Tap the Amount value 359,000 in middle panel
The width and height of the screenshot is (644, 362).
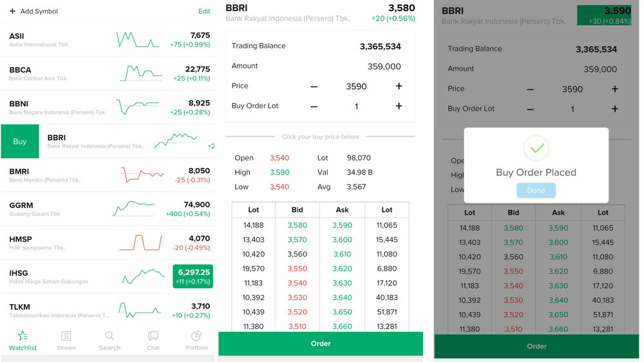(384, 66)
